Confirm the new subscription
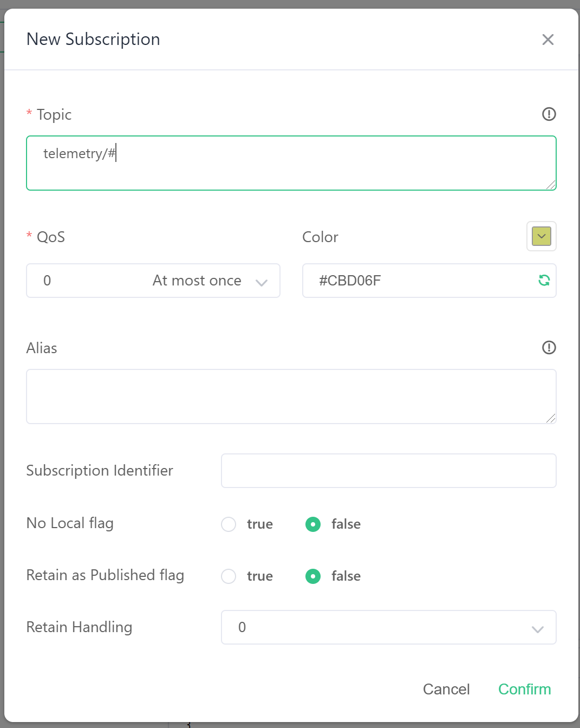 point(524,689)
